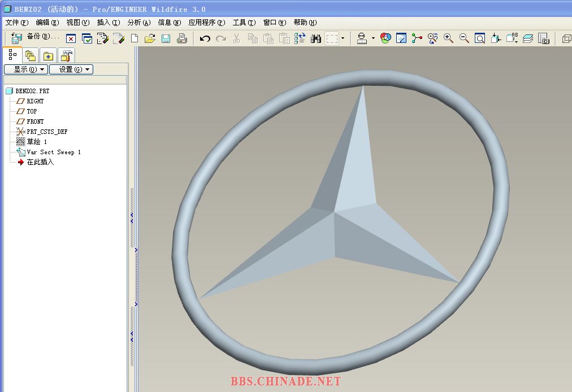Image resolution: width=572 pixels, height=392 pixels.
Task: Click the activate window icon with green check
Action: [x=87, y=38]
